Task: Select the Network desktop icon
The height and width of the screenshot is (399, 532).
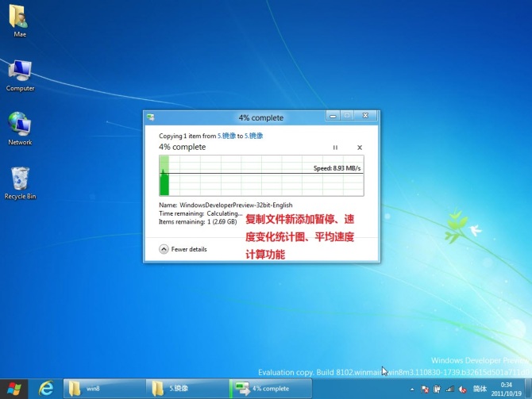Action: [x=20, y=129]
